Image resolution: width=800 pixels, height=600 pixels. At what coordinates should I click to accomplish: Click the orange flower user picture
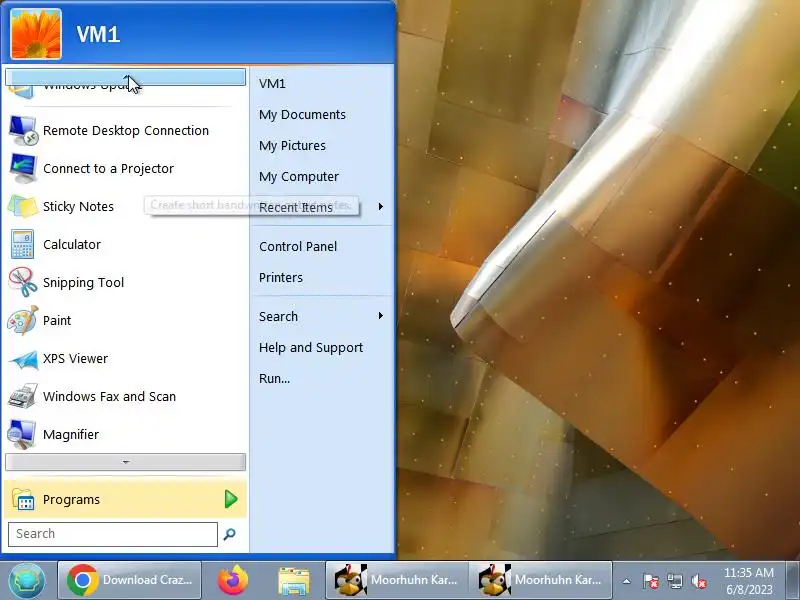coord(36,34)
